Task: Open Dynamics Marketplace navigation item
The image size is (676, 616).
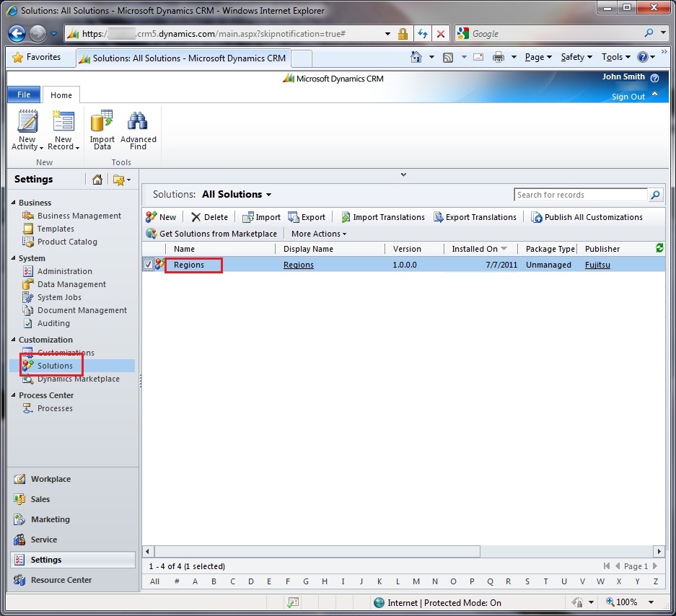Action: [x=78, y=379]
